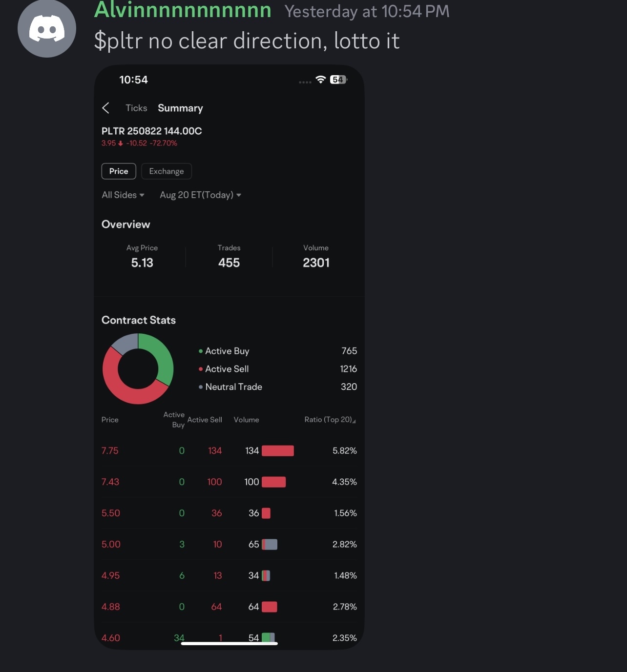
Task: Click the red volume bar for 7.75
Action: 278,450
